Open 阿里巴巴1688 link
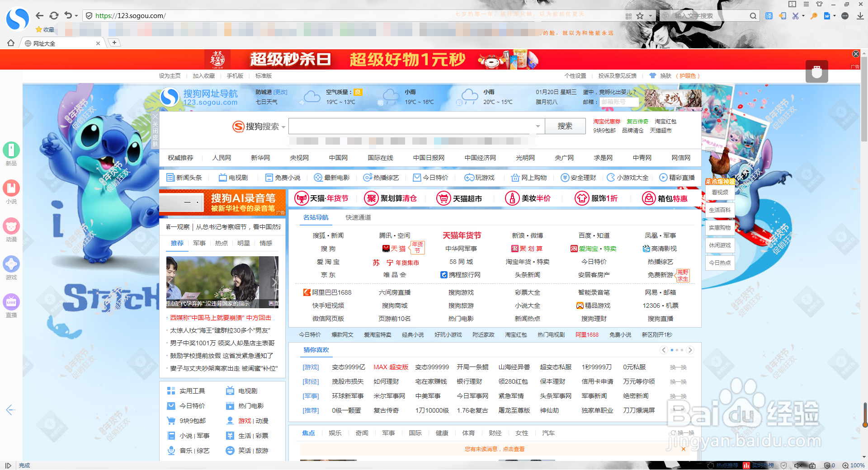Screen dimensions: 868x470 327,292
